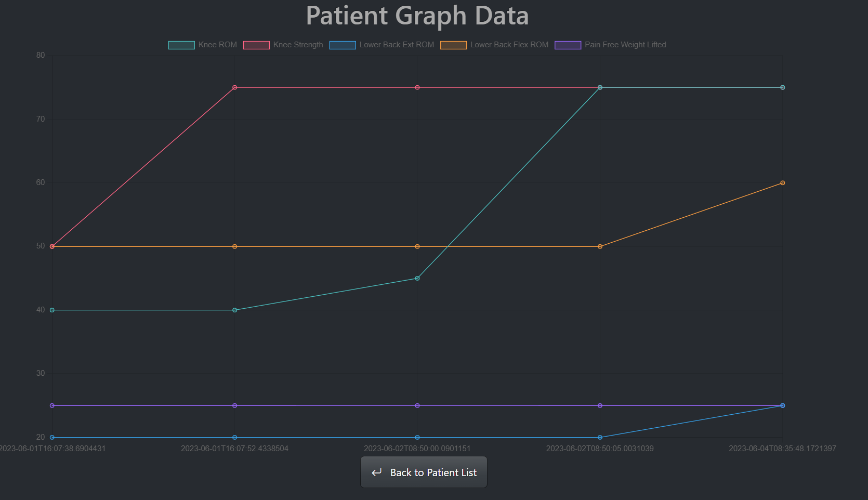Click first Pain Free Weight Lifted point at 25
The height and width of the screenshot is (500, 868).
(52, 405)
